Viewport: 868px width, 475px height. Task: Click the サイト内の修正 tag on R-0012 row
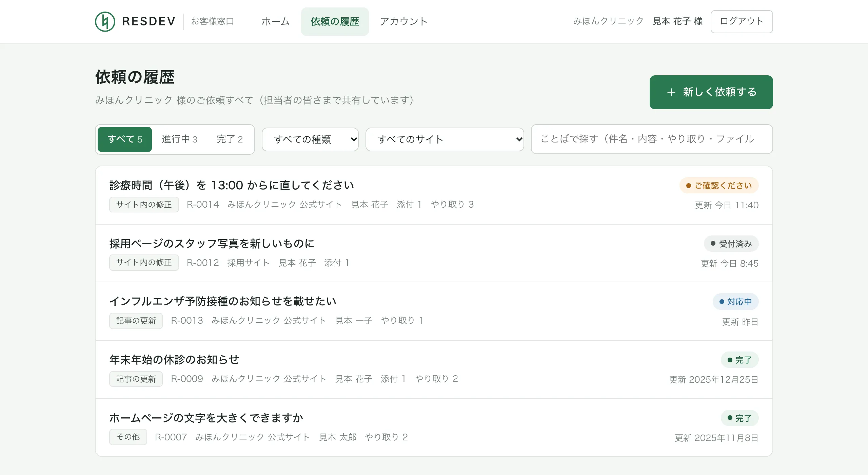coord(144,263)
